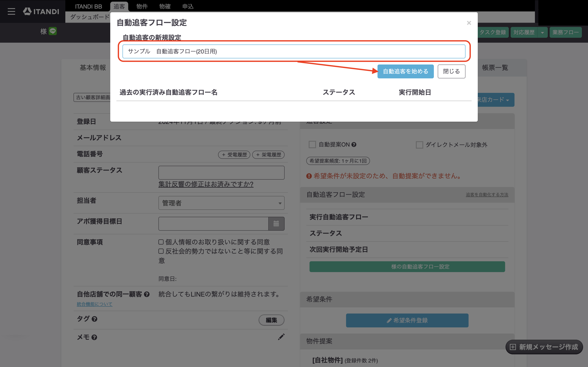Open 追客を自動化する方法 link
This screenshot has height=367, width=588.
(x=487, y=195)
